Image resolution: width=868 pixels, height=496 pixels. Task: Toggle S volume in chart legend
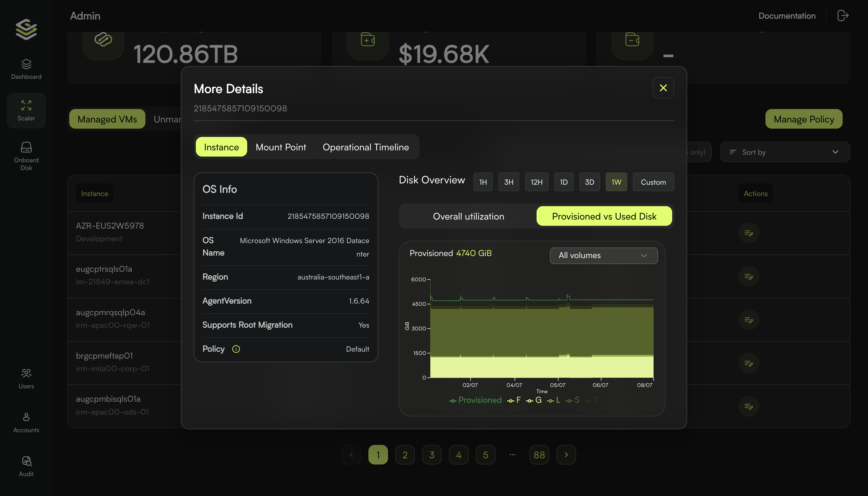click(x=573, y=400)
